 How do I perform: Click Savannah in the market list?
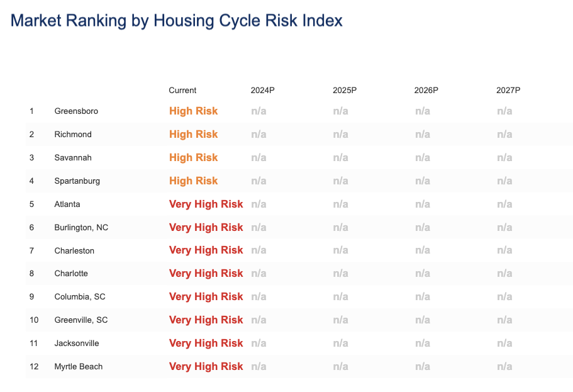73,158
